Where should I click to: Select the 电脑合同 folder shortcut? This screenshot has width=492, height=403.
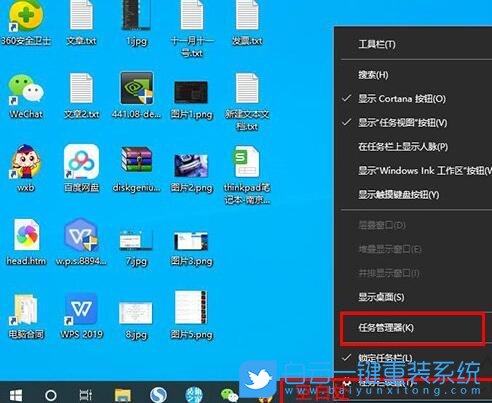coord(26,316)
